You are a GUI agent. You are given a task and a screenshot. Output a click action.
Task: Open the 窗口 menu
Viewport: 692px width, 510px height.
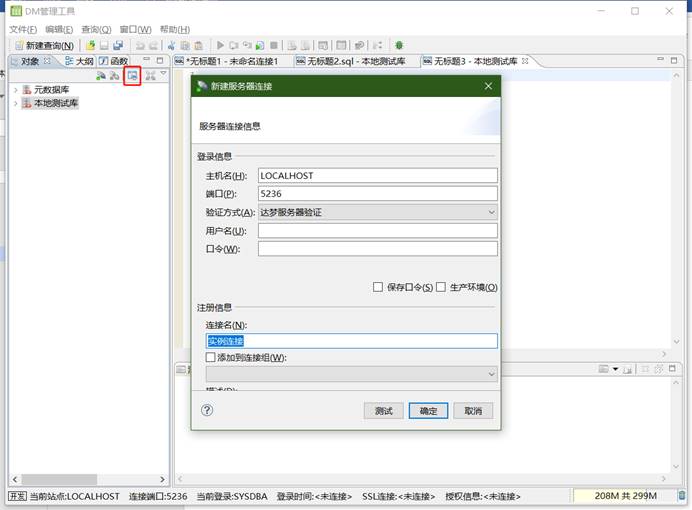click(135, 30)
